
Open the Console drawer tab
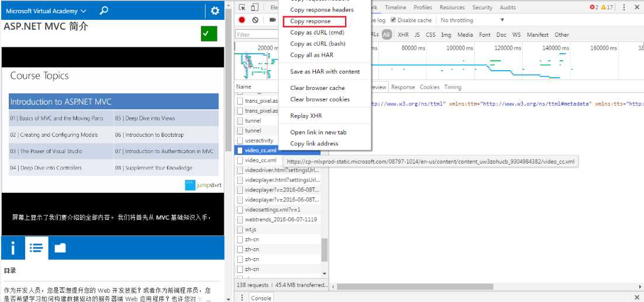(261, 298)
